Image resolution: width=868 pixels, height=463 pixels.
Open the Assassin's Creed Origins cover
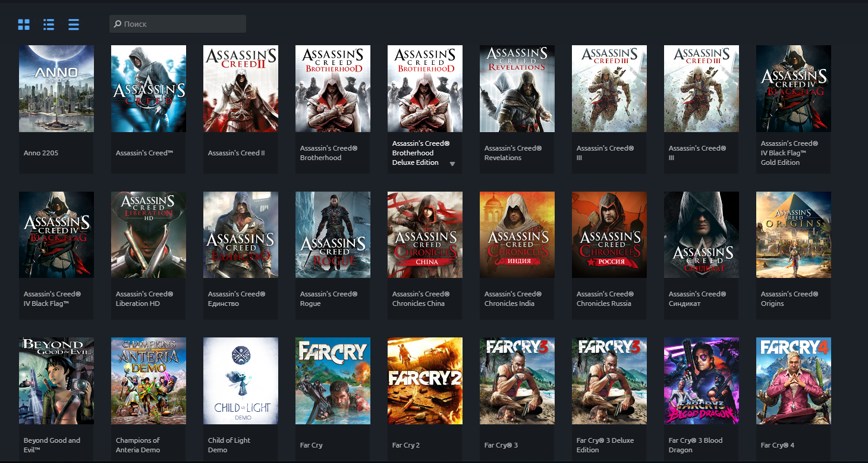coord(794,234)
